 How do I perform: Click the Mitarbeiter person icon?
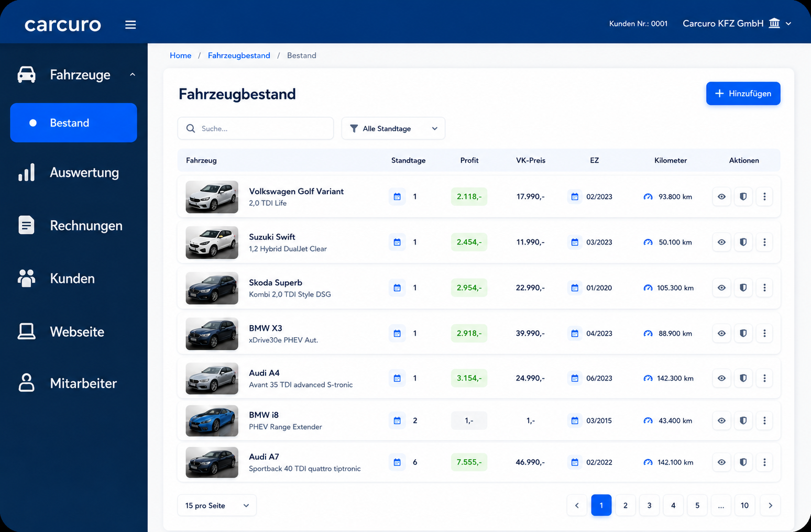(x=27, y=383)
